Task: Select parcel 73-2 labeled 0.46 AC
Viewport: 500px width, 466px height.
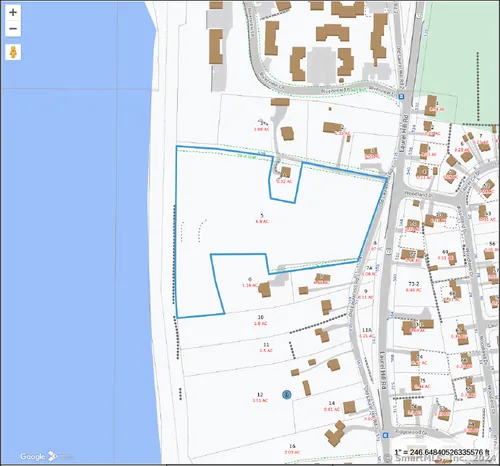Action: pos(414,287)
